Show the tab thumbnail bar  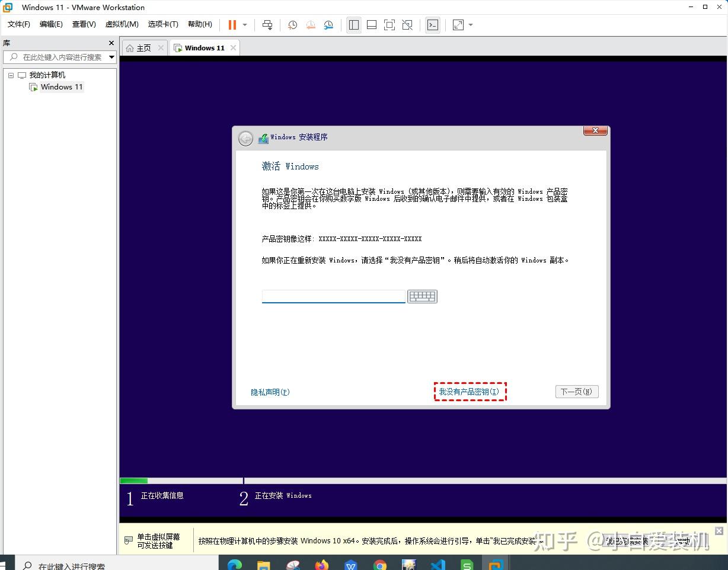(x=372, y=25)
